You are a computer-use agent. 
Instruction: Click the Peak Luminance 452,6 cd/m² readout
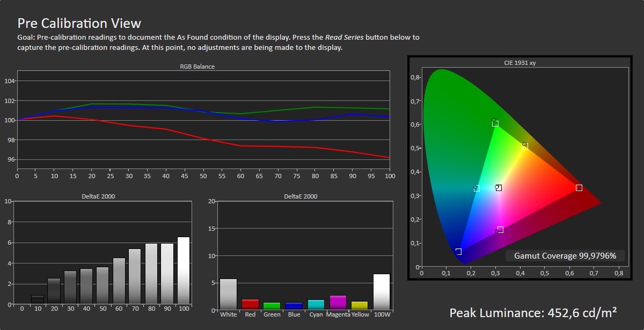pyautogui.click(x=533, y=312)
